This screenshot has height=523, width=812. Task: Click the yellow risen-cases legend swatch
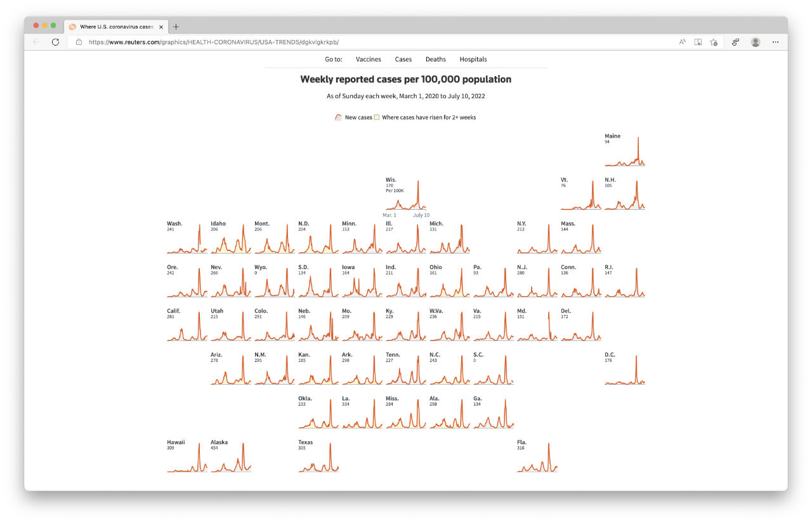click(377, 117)
